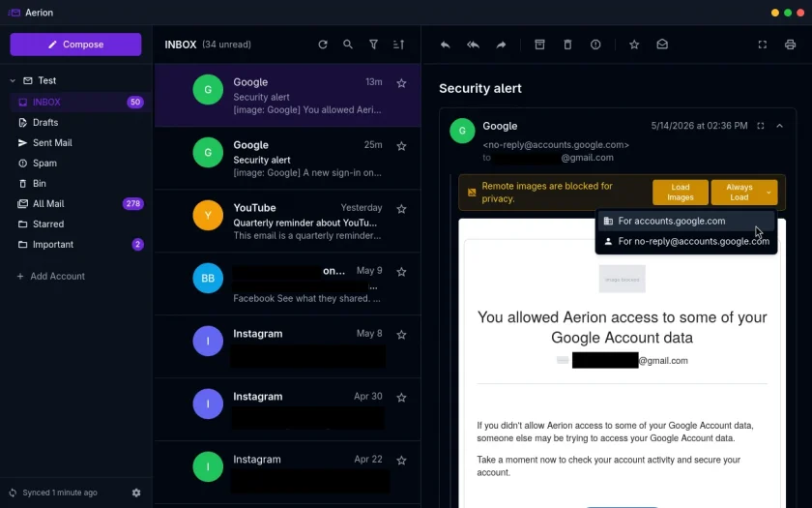
Task: Click Add Account
Action: 50,277
